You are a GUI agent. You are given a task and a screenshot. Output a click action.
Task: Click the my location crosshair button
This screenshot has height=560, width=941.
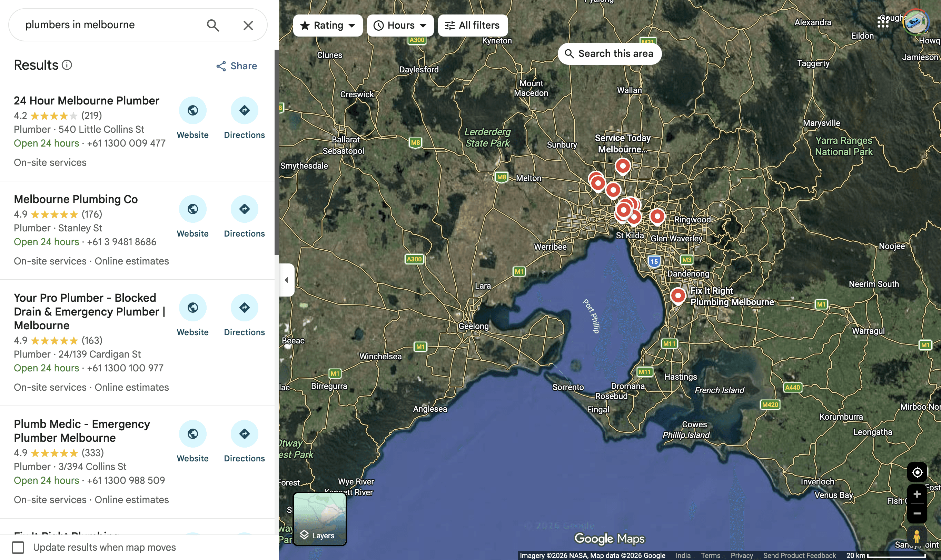pos(917,472)
